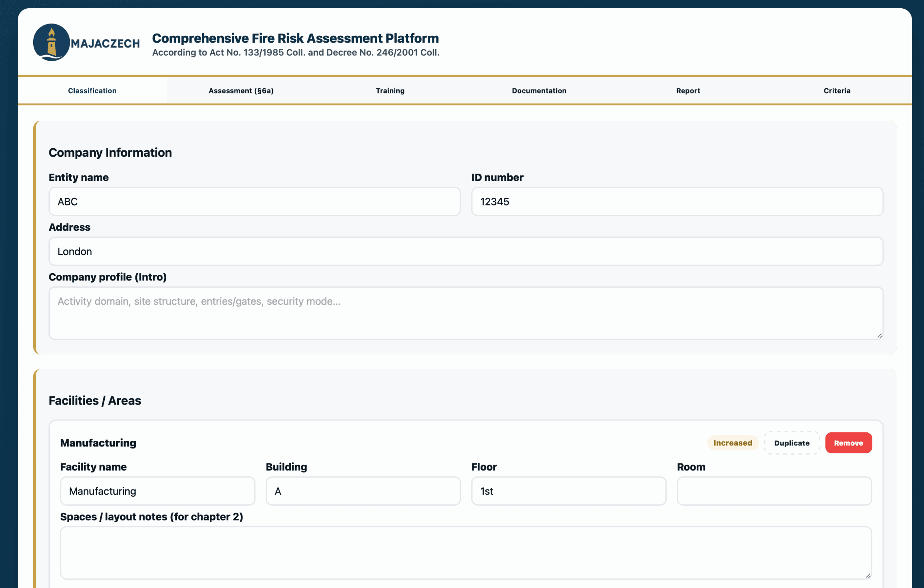Click into the ID number field
Screen dimensions: 924x588
(x=677, y=201)
